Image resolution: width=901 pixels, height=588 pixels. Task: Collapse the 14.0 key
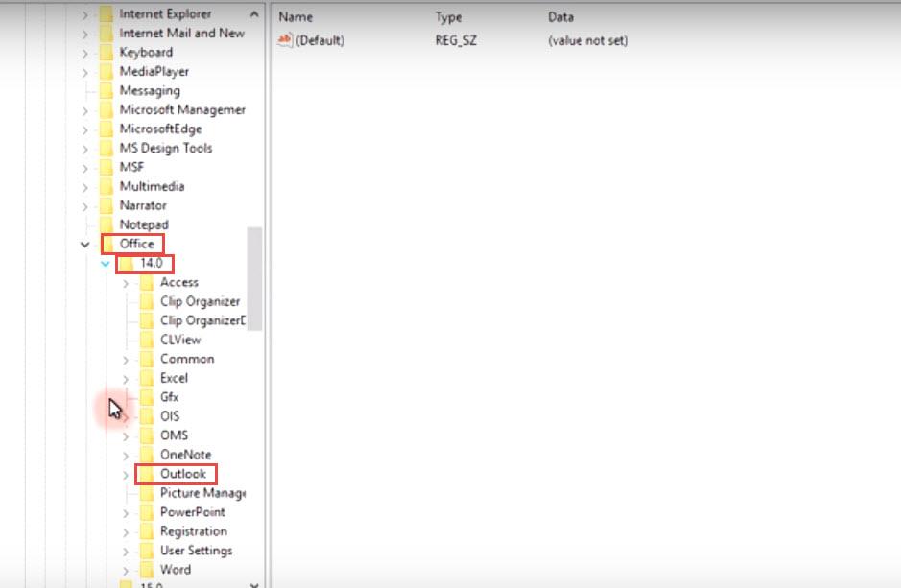click(106, 264)
